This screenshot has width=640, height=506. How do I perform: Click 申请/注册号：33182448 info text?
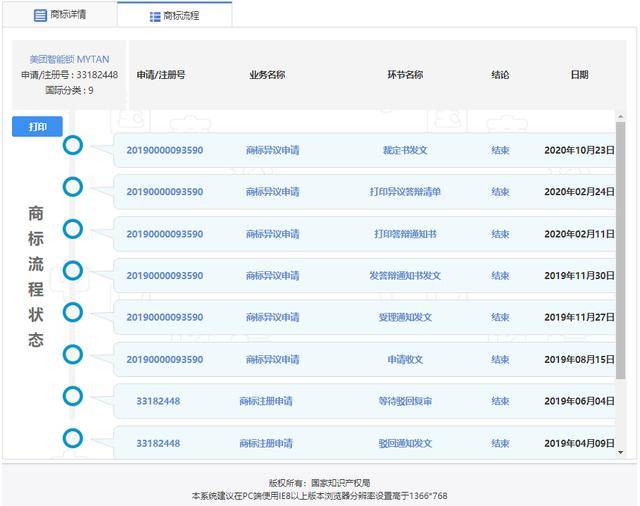(69, 75)
